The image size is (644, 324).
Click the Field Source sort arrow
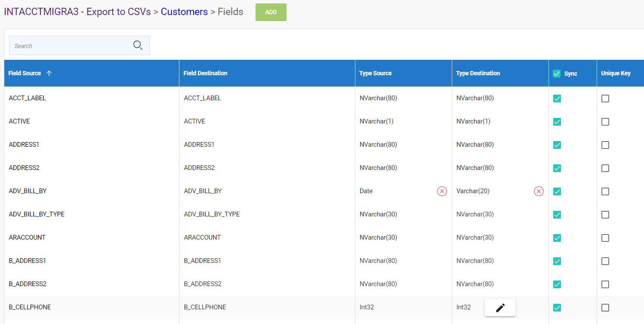(x=49, y=73)
